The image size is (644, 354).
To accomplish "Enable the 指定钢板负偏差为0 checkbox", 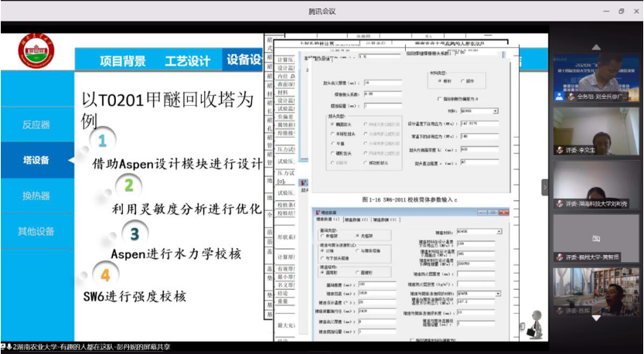I will (x=440, y=98).
